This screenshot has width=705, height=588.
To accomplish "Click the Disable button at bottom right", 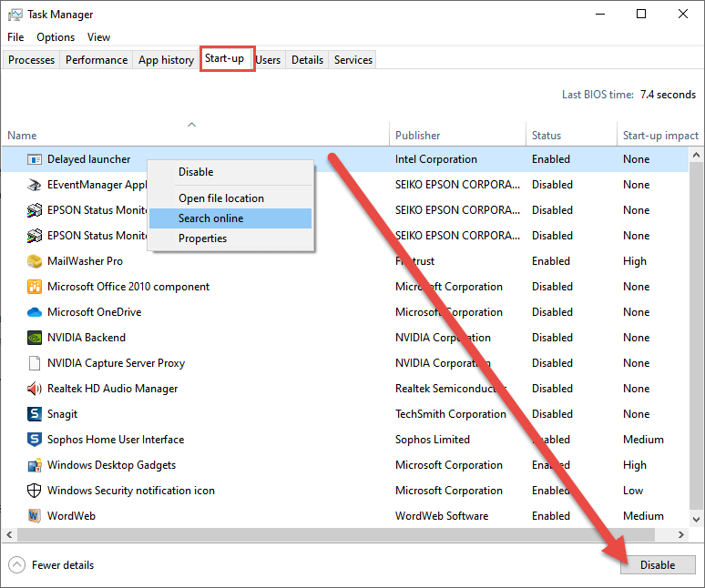I will [658, 565].
